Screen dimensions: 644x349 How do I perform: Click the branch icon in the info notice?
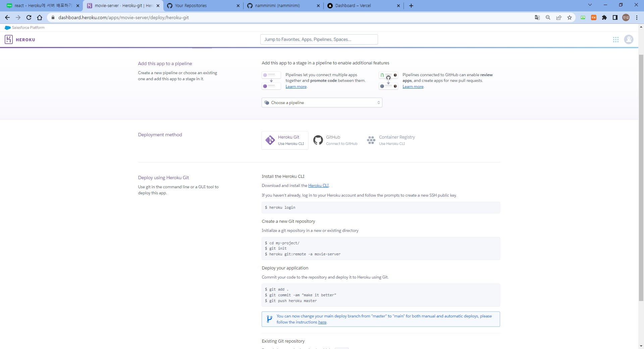coord(269,319)
